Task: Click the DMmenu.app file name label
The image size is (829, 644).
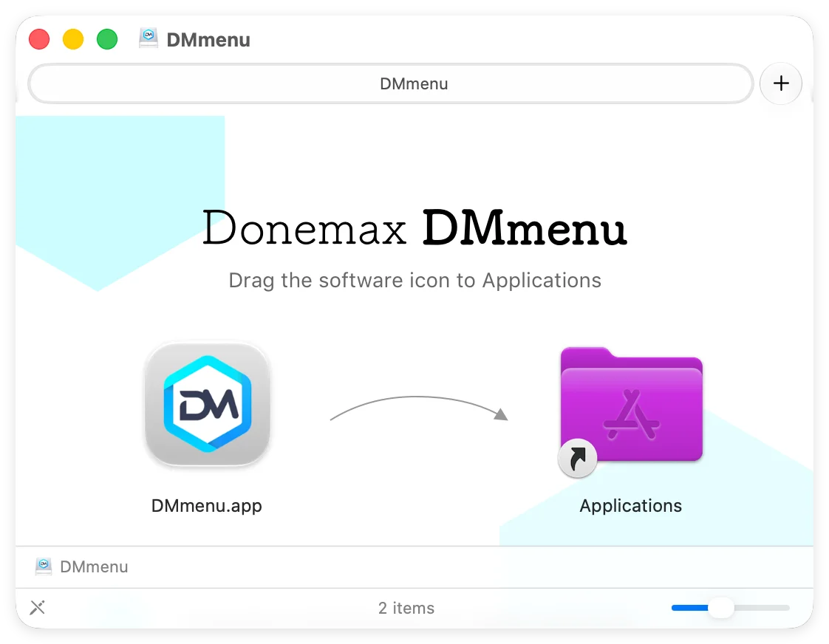Action: pyautogui.click(x=207, y=506)
